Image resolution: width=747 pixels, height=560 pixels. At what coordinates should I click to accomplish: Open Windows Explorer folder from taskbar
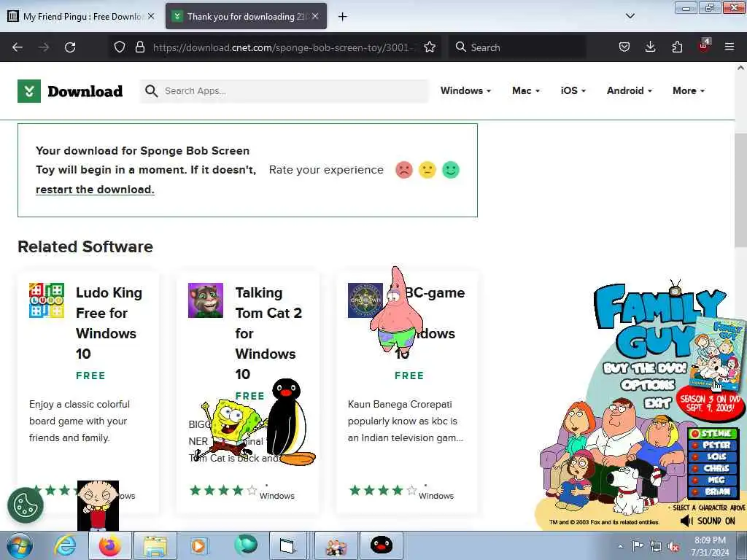click(155, 545)
